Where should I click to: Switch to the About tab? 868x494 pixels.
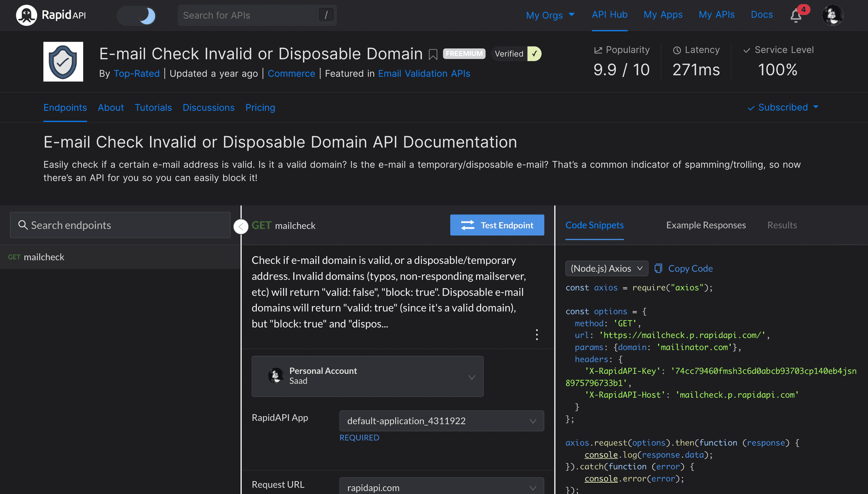pyautogui.click(x=111, y=108)
